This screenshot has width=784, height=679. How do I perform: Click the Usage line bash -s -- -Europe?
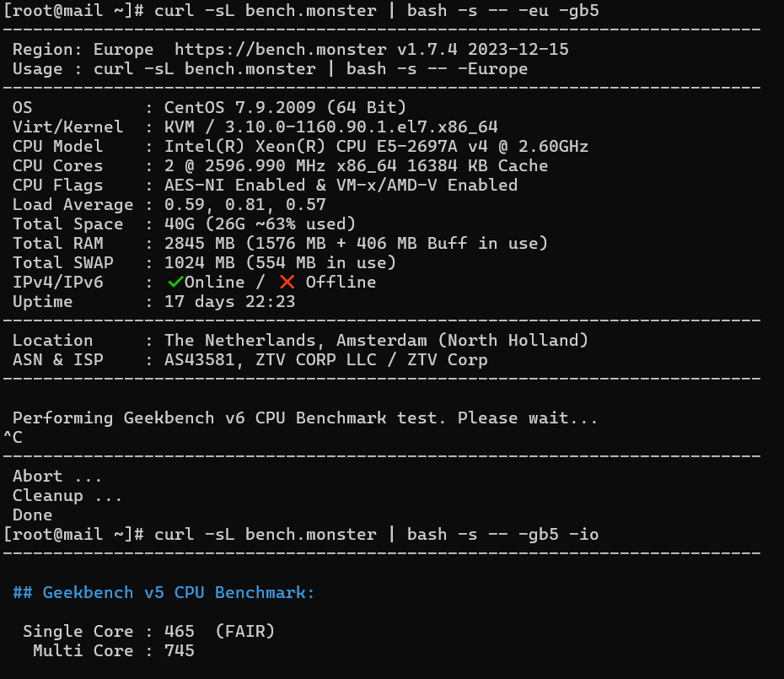click(437, 69)
